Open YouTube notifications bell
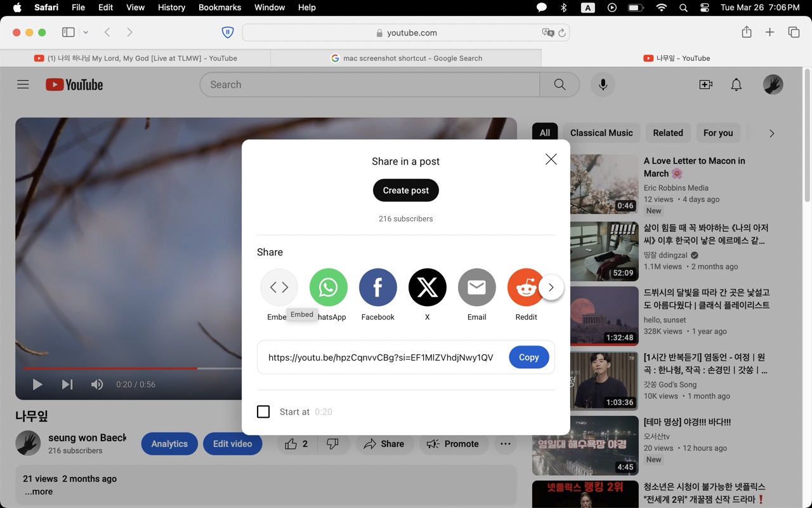The height and width of the screenshot is (508, 812). click(736, 84)
